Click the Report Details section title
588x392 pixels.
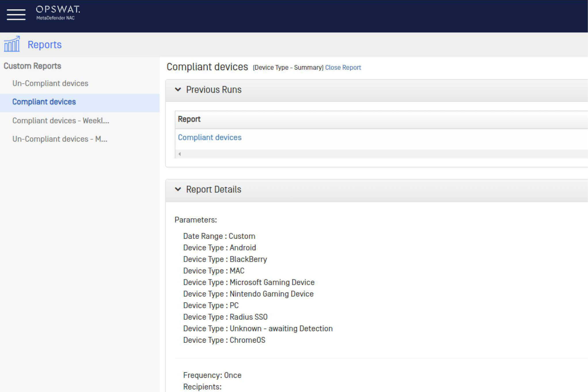point(213,190)
